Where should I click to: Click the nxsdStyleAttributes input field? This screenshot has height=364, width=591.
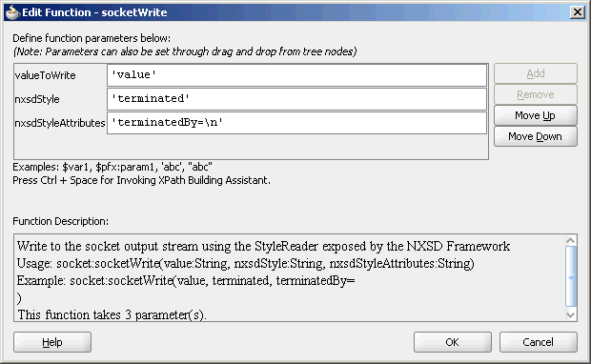click(x=297, y=123)
